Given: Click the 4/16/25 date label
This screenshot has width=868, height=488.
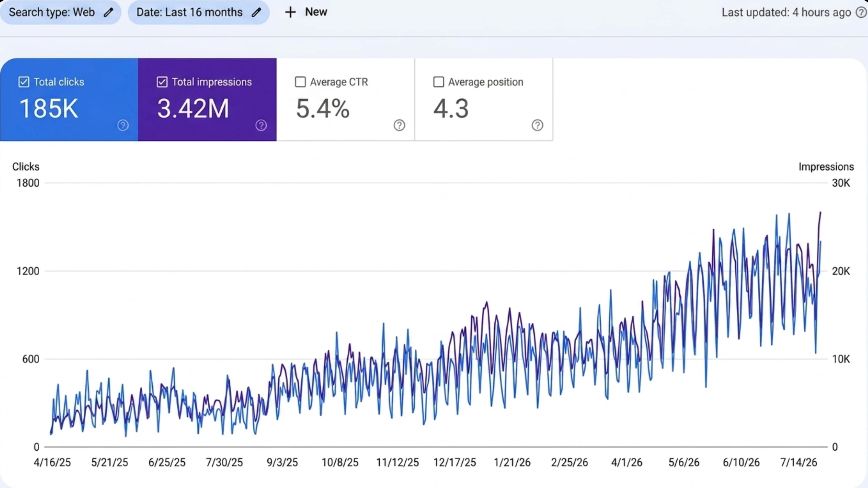Looking at the screenshot, I should pyautogui.click(x=52, y=463).
